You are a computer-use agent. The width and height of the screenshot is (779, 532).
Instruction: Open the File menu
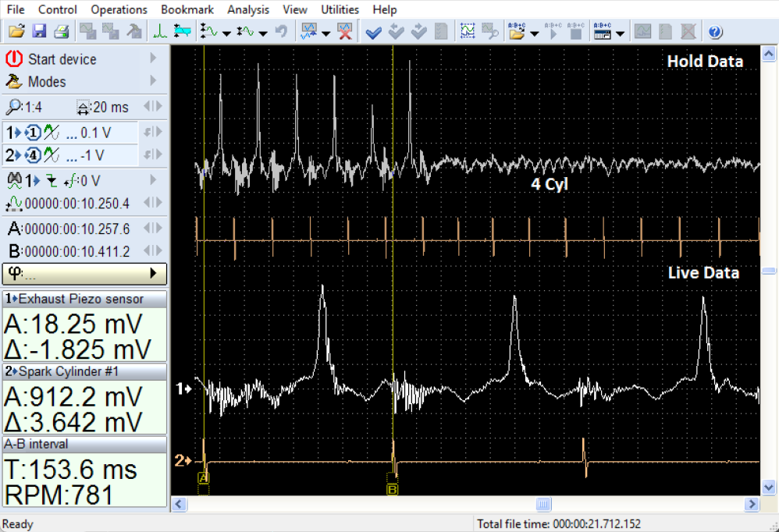[x=16, y=9]
